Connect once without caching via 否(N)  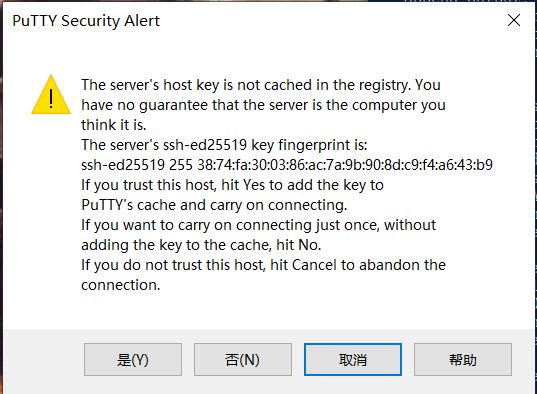(243, 360)
